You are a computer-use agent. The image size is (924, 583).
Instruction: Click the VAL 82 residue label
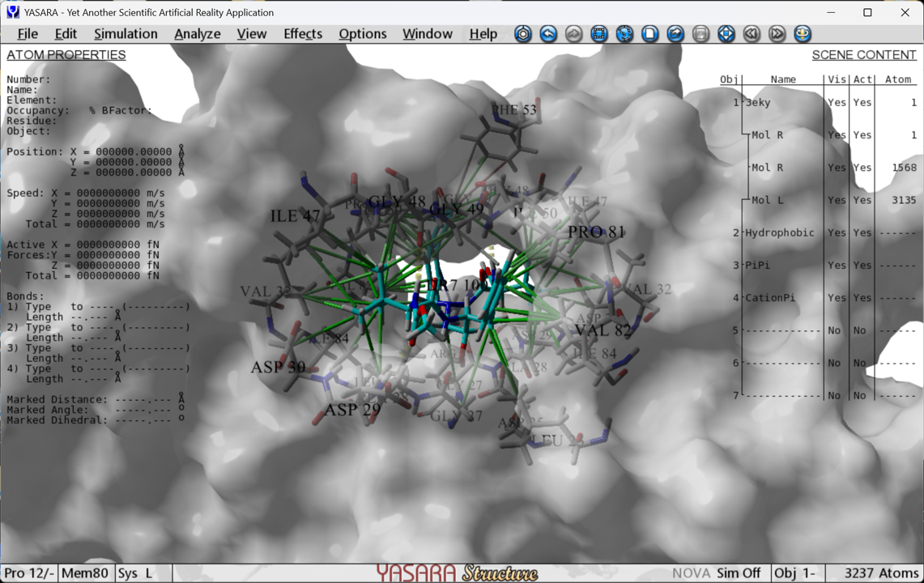pyautogui.click(x=603, y=330)
